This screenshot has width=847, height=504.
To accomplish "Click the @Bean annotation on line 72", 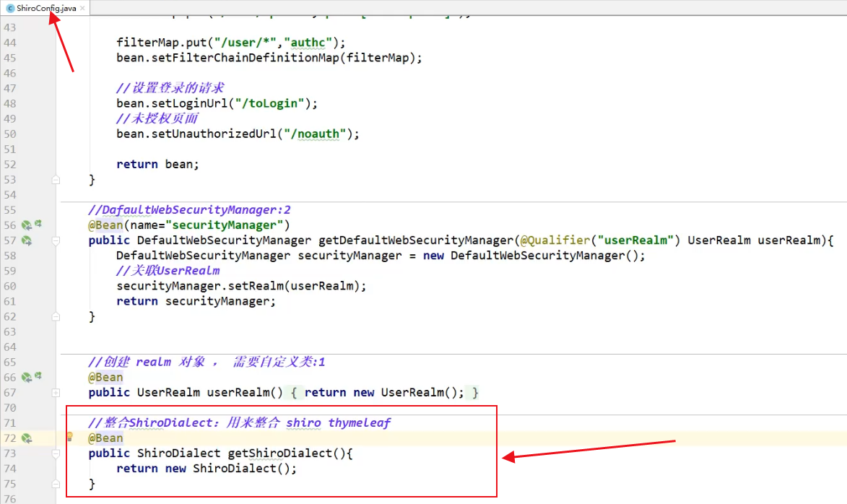I will click(106, 438).
